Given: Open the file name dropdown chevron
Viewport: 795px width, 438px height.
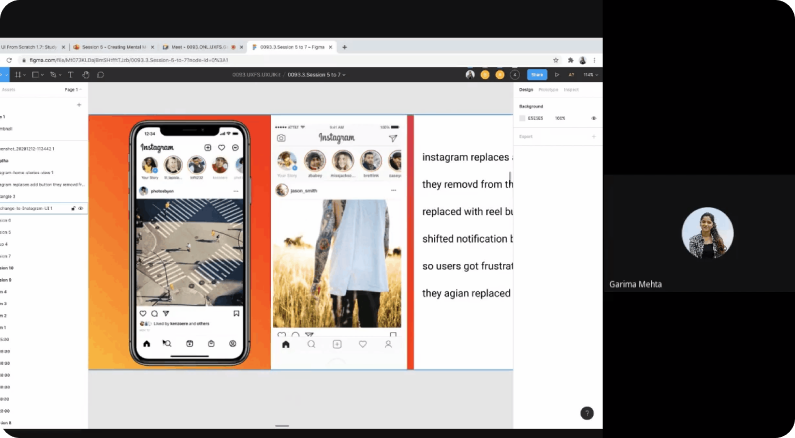Looking at the screenshot, I should [x=344, y=75].
